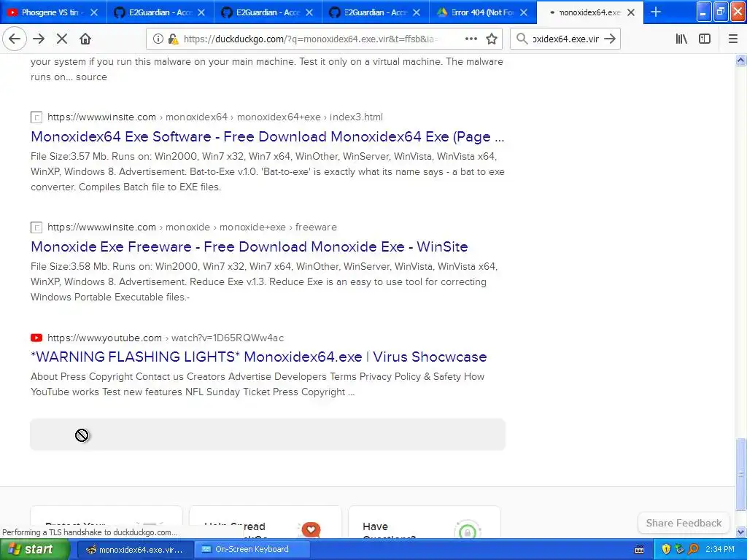
Task: Show site information icon in address bar
Action: 158,39
